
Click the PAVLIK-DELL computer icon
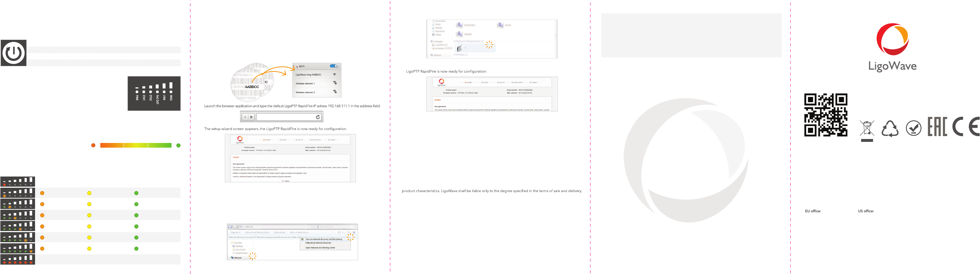point(459,25)
